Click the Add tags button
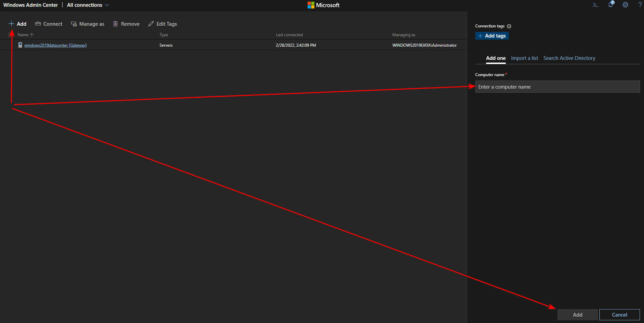 [x=492, y=36]
